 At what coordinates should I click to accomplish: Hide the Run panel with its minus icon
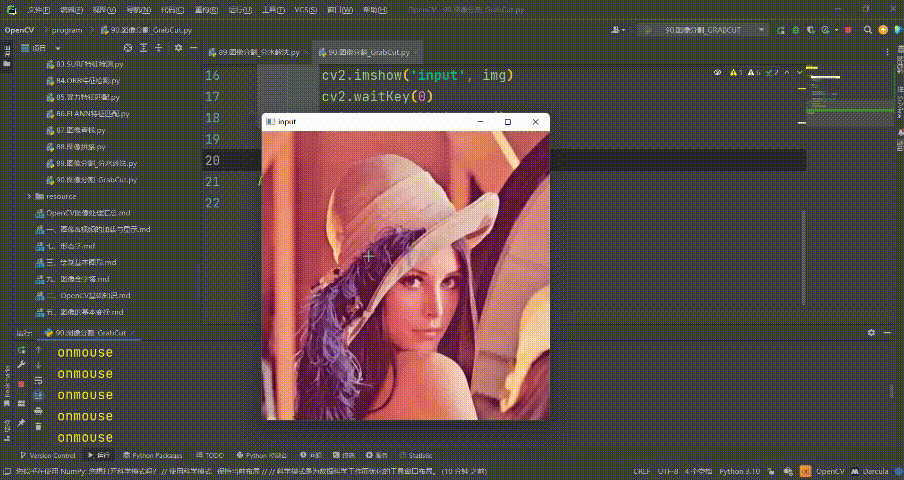tap(886, 332)
